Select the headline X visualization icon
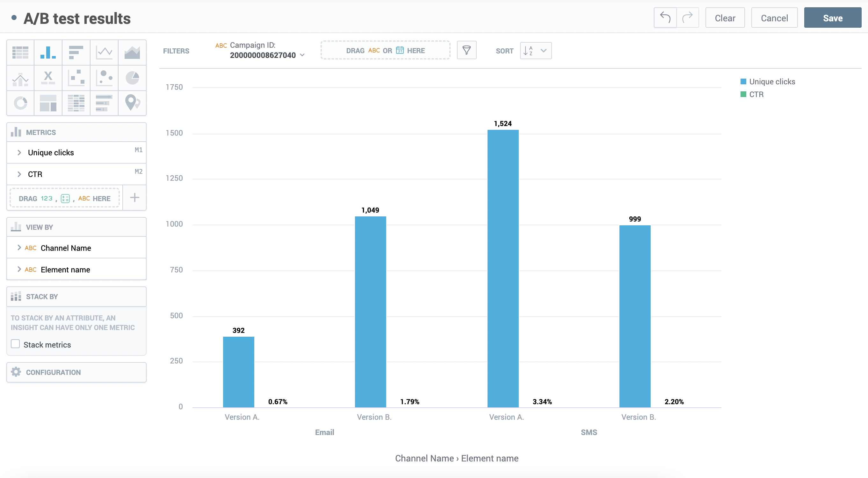This screenshot has height=478, width=868. point(48,78)
